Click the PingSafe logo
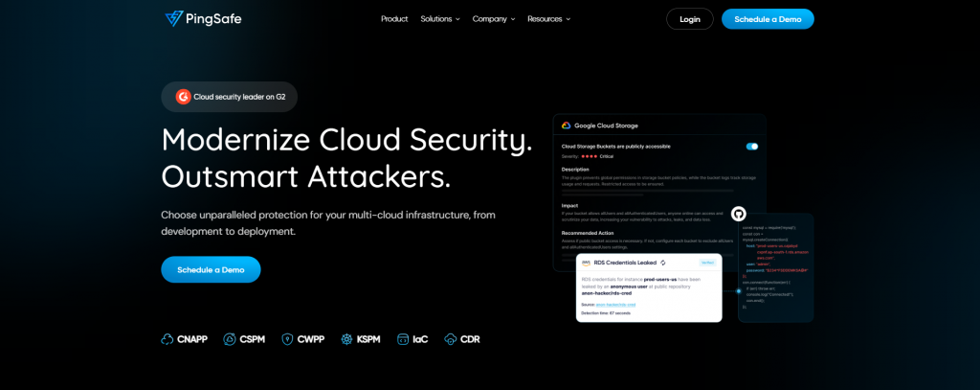The height and width of the screenshot is (390, 980). click(203, 19)
